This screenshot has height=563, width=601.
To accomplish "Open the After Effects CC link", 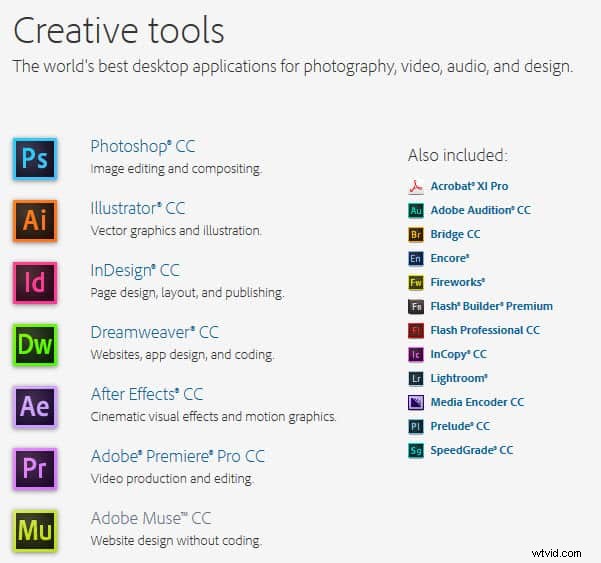I will pyautogui.click(x=147, y=394).
